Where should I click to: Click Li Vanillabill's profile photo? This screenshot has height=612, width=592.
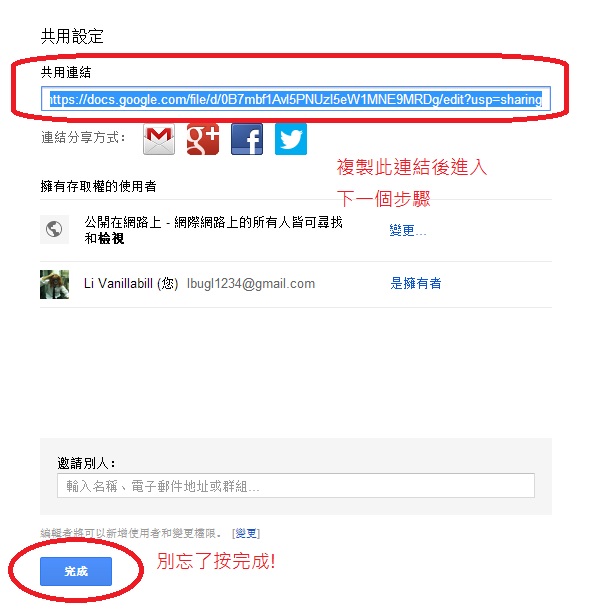54,284
